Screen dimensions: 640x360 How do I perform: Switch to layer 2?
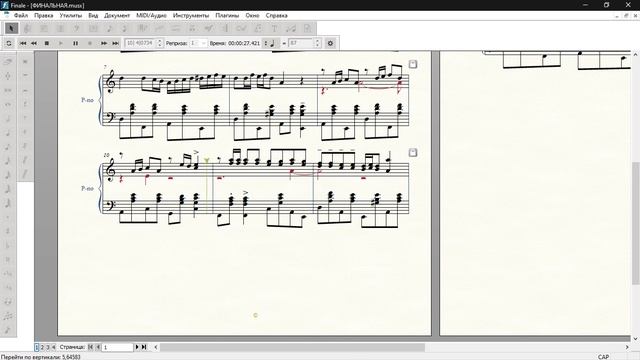(42, 347)
